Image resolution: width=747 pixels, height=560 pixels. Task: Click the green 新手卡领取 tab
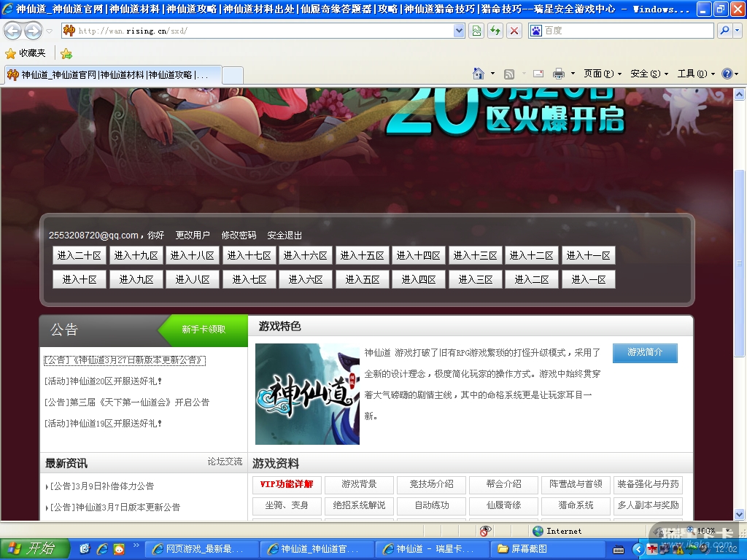coord(204,330)
